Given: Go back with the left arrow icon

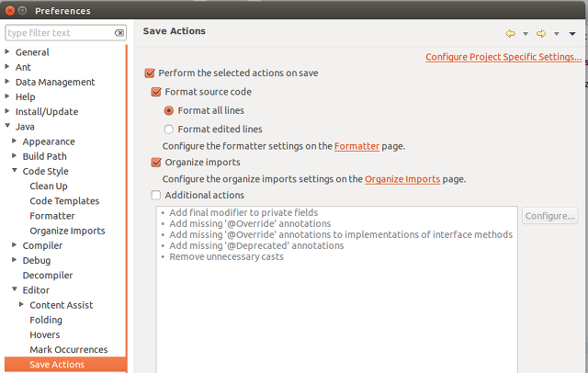Looking at the screenshot, I should pos(510,34).
